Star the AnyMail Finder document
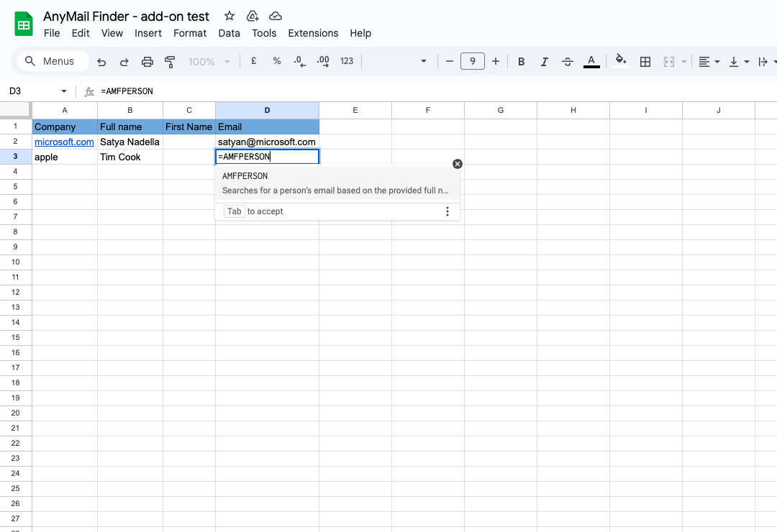Image resolution: width=777 pixels, height=532 pixels. 229,16
